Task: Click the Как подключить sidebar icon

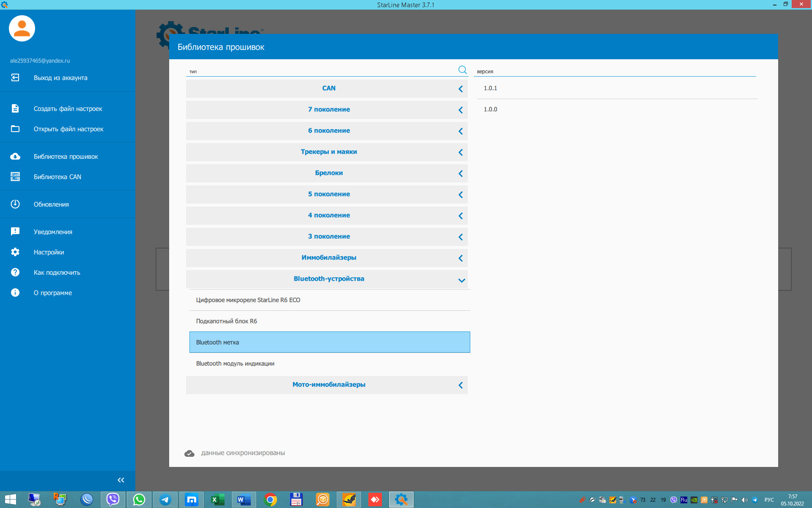Action: [15, 272]
